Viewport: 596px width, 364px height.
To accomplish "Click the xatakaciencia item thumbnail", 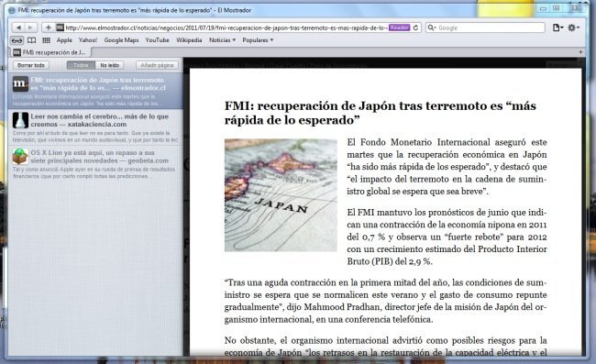I will point(20,120).
